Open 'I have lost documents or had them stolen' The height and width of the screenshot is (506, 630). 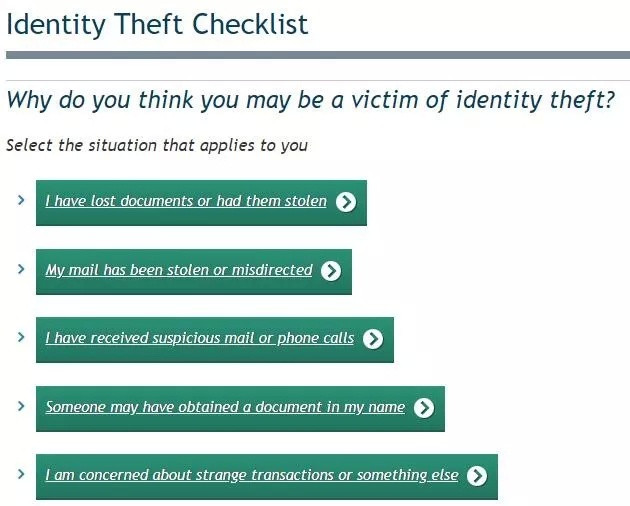point(186,201)
